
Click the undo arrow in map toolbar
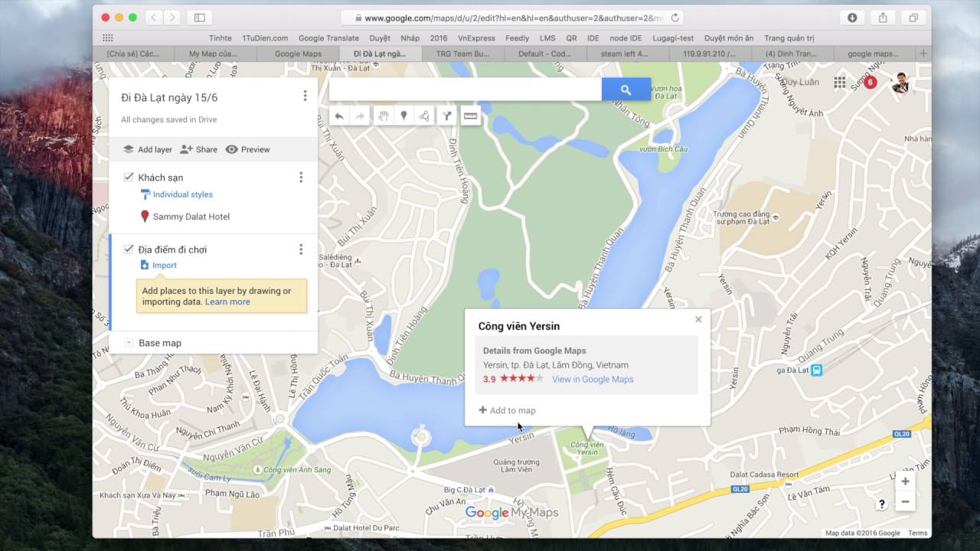339,116
